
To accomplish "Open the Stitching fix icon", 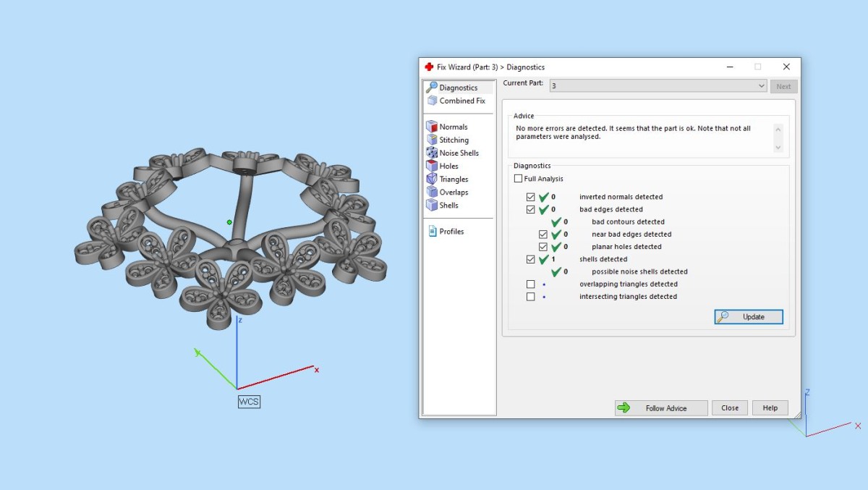I will 432,140.
